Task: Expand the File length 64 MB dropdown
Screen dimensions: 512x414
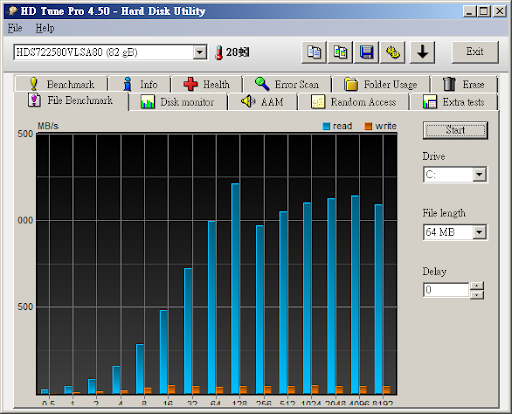Action: 479,232
